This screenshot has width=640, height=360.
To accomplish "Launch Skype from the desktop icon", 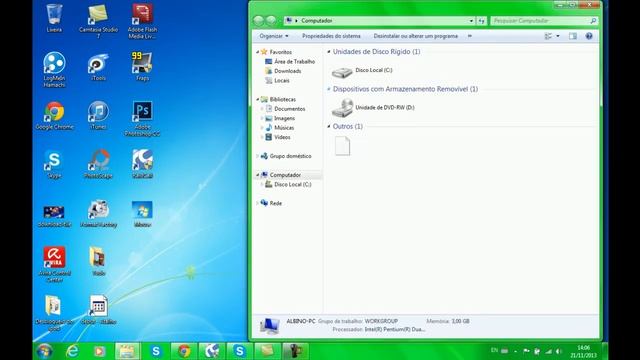I will 54,164.
